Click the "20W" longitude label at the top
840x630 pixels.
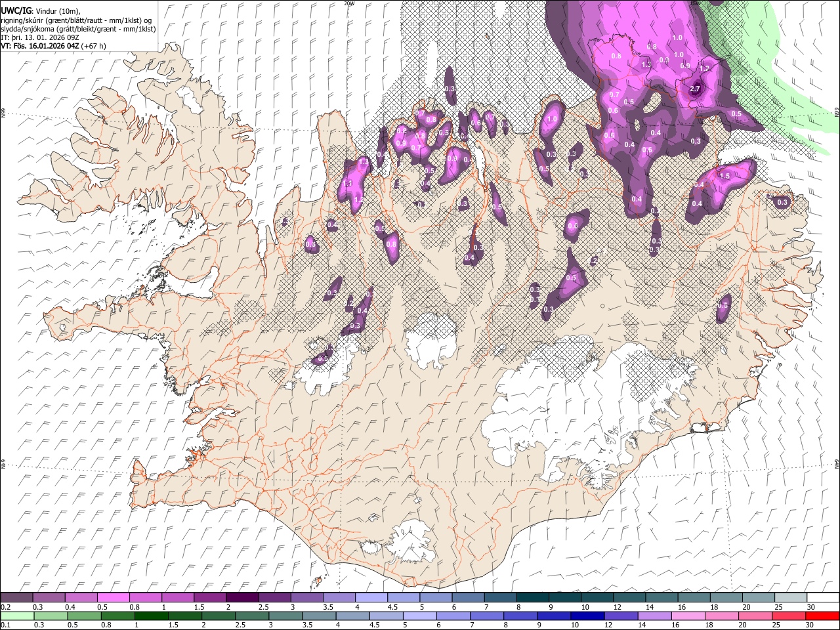pyautogui.click(x=349, y=3)
